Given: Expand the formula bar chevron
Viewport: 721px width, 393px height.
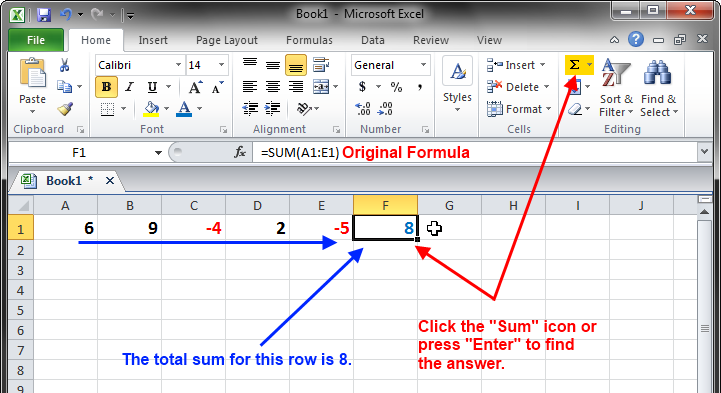Looking at the screenshot, I should (704, 152).
